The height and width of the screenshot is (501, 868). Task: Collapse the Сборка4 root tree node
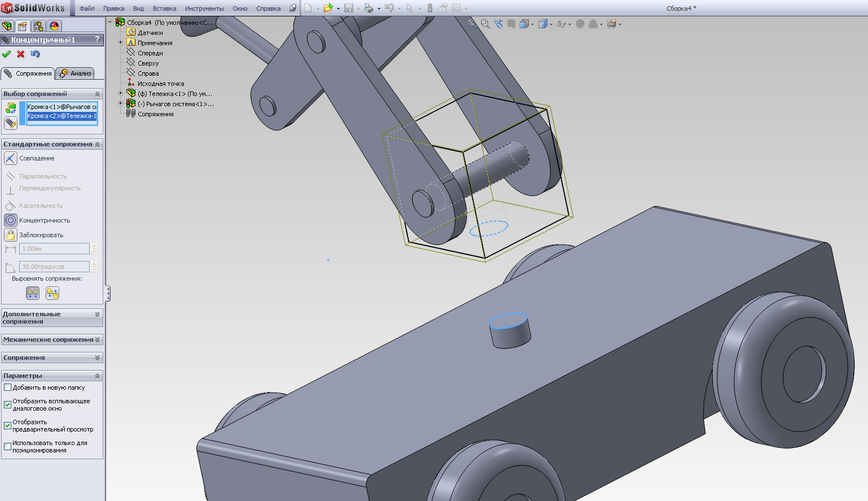coord(110,22)
